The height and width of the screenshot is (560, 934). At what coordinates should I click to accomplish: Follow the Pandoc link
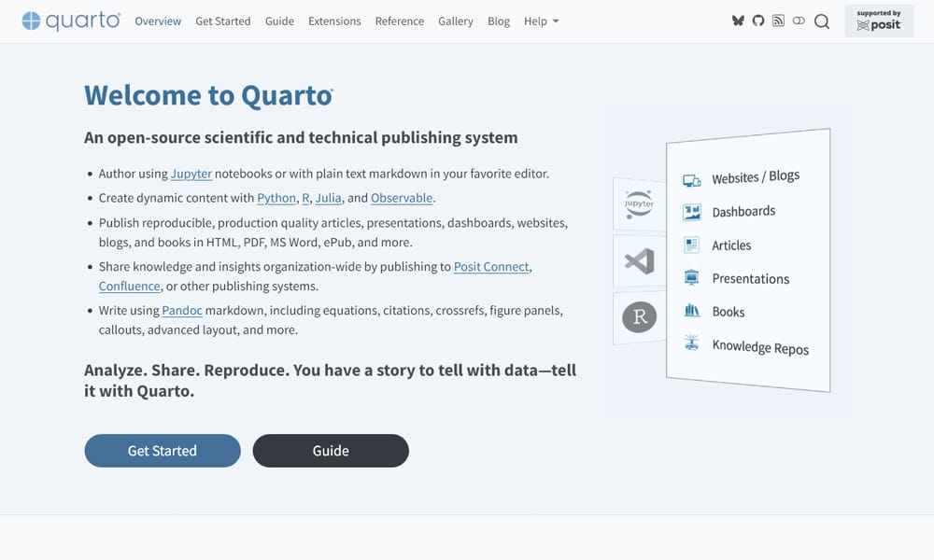pyautogui.click(x=182, y=311)
